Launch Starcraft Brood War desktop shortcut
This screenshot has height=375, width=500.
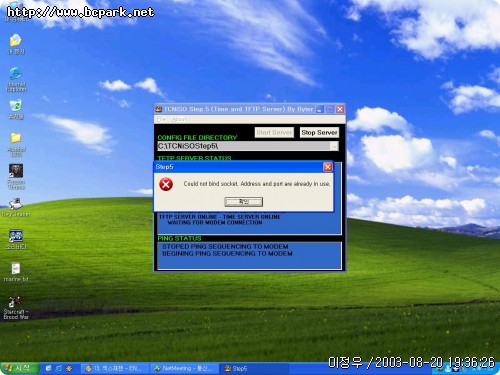tap(16, 308)
